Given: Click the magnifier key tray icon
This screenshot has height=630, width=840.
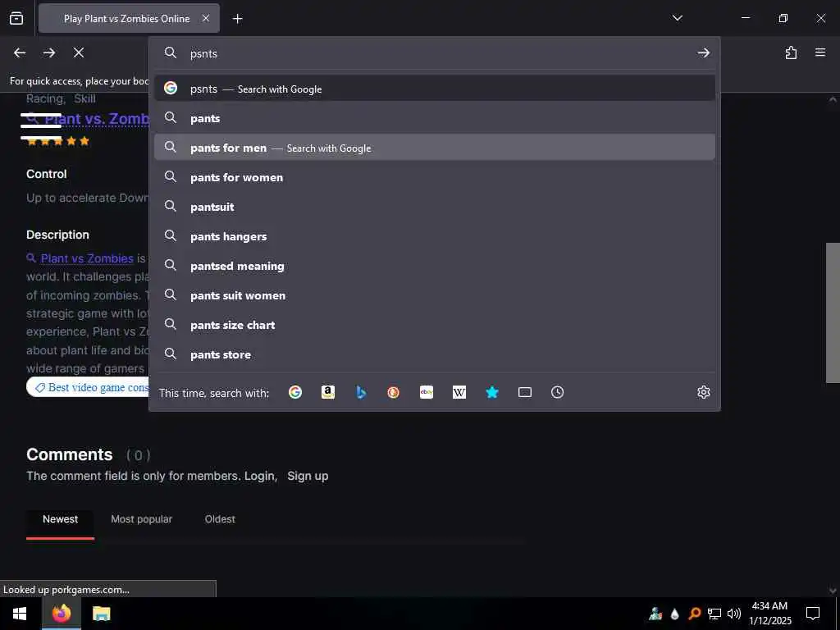Looking at the screenshot, I should tap(694, 614).
